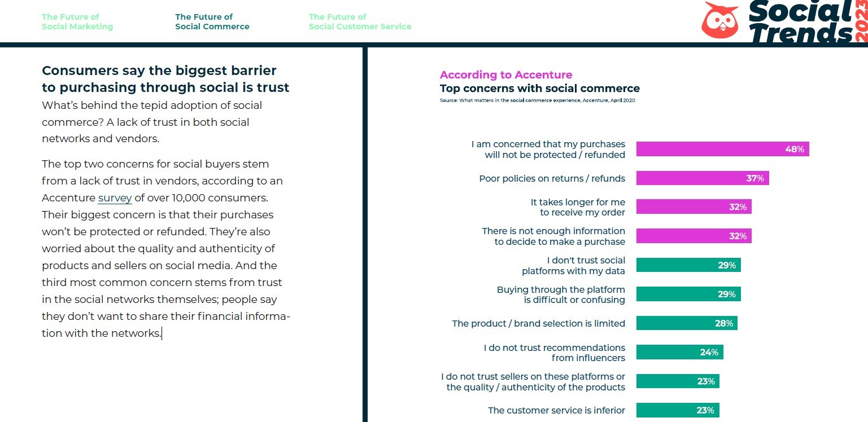Open The Future of Social Commerce tab
Image resolution: width=868 pixels, height=422 pixels.
click(212, 21)
